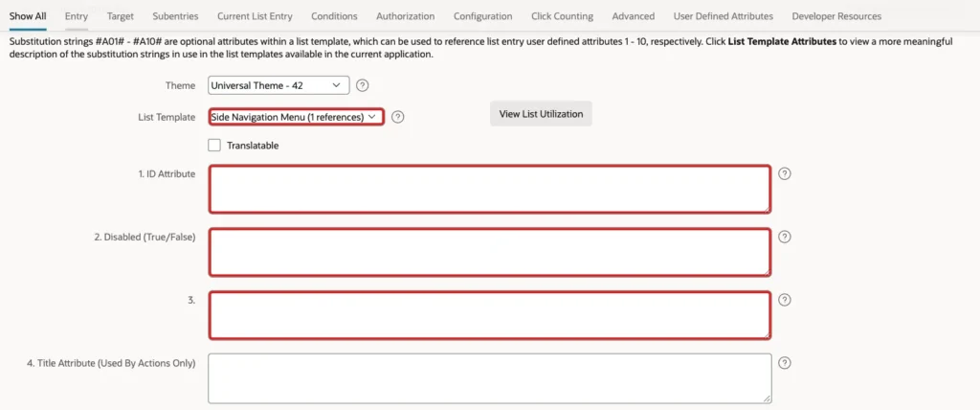Open help for List Template field
Viewport: 980px width, 410px height.
pyautogui.click(x=397, y=117)
